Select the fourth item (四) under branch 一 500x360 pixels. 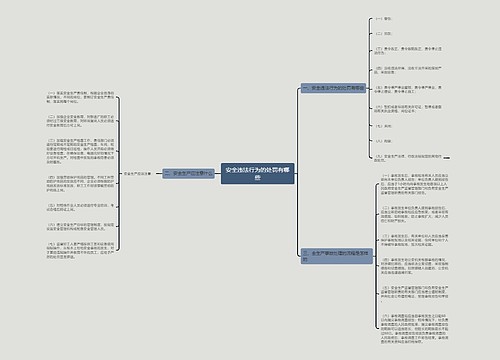click(x=408, y=70)
